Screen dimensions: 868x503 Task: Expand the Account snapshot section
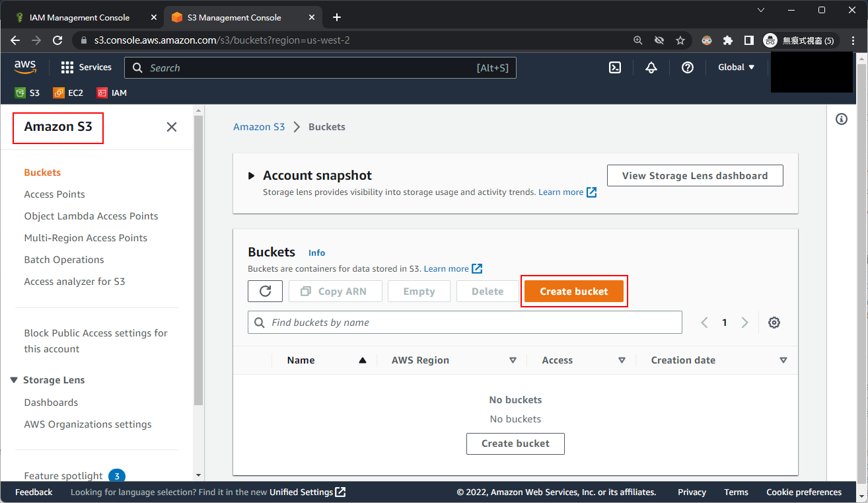[251, 176]
